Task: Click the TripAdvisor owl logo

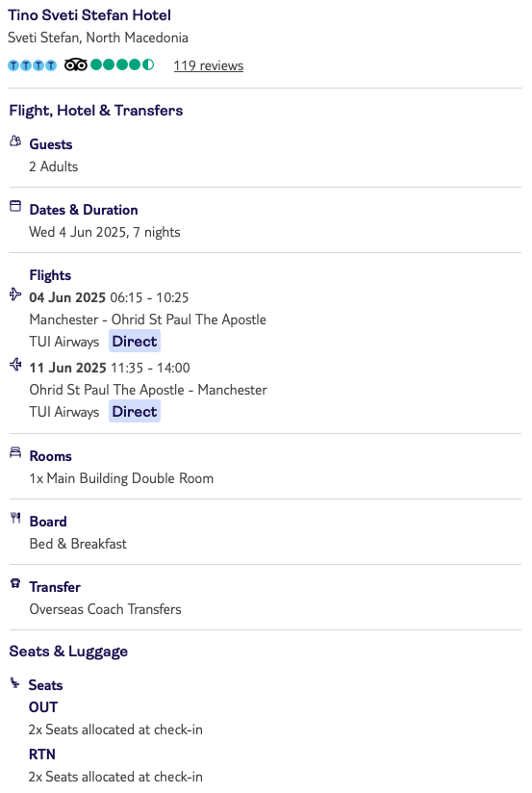Action: [75, 64]
